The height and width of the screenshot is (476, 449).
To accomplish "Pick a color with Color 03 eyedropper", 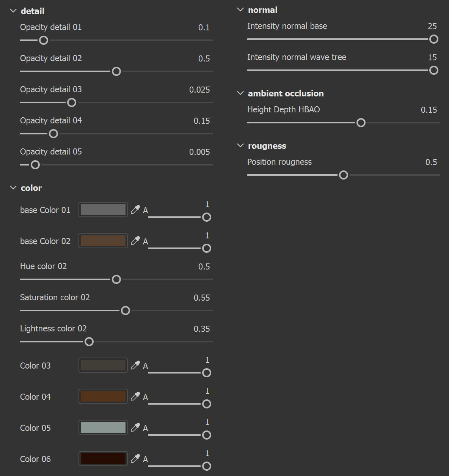I will [135, 366].
